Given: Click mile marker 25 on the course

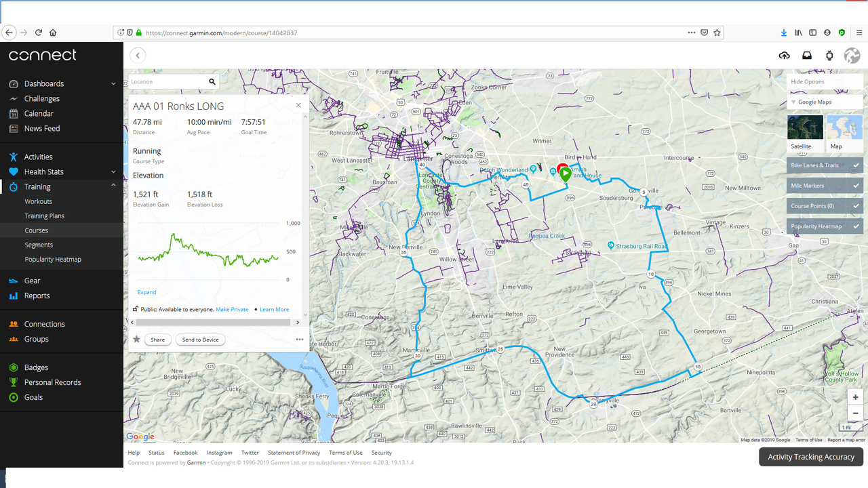Looking at the screenshot, I should [500, 349].
